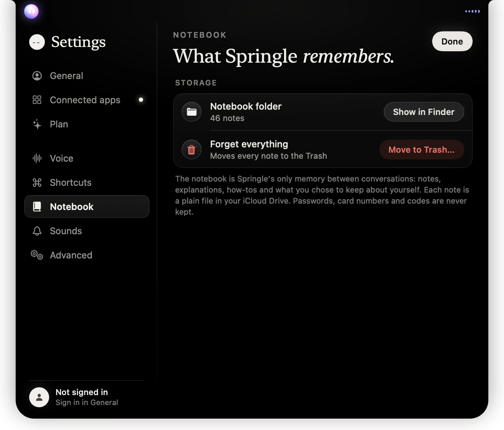Click the Sounds bell icon
The image size is (504, 430).
click(37, 231)
